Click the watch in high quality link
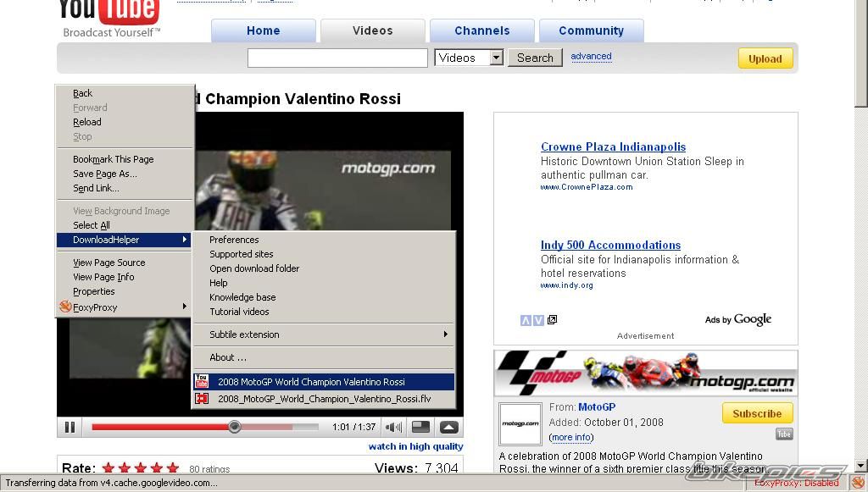The image size is (868, 492). [415, 446]
